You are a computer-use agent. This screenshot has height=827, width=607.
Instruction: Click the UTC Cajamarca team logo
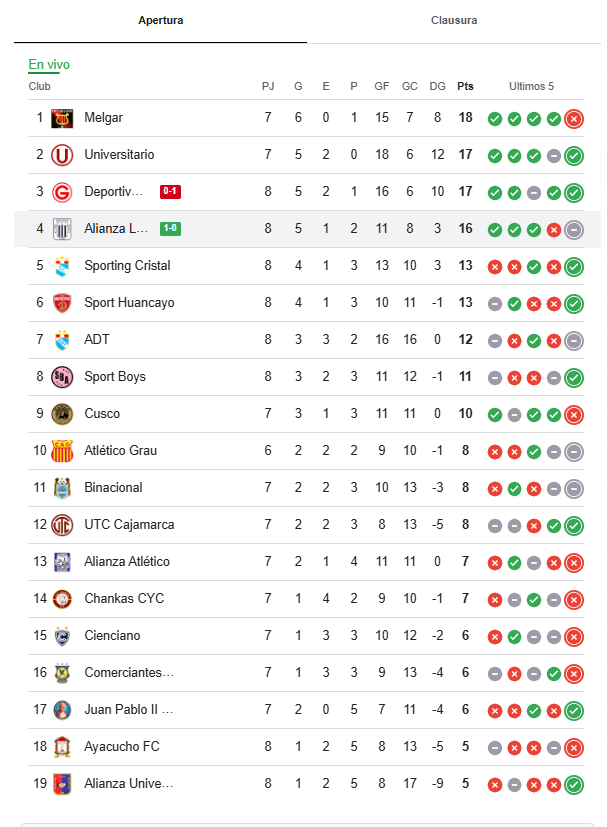click(62, 525)
